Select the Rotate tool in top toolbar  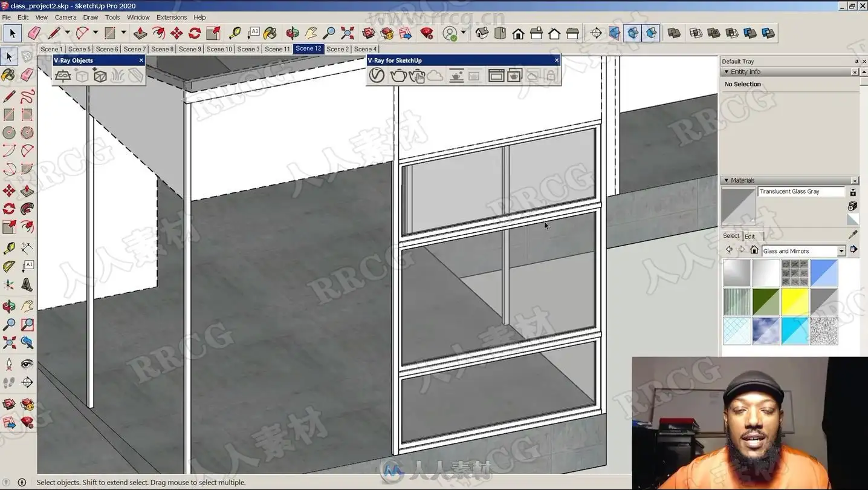[x=195, y=33]
